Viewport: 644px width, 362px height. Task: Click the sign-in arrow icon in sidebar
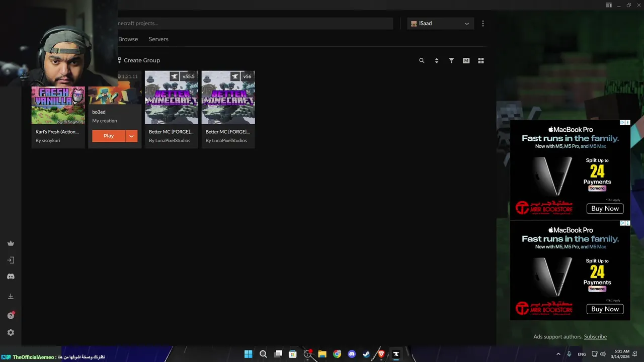[x=11, y=260]
